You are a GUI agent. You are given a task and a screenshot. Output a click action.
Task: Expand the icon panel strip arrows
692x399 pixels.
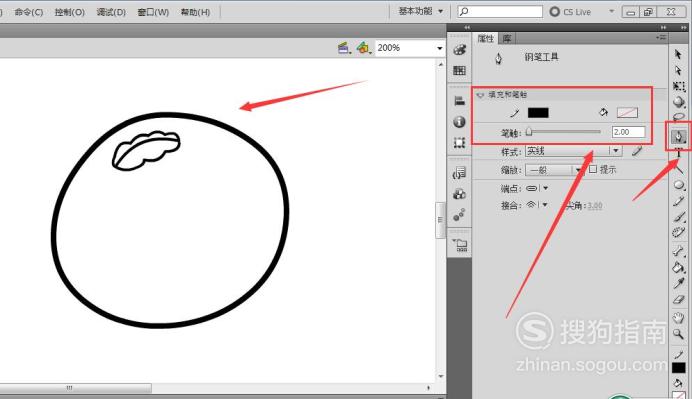click(467, 27)
